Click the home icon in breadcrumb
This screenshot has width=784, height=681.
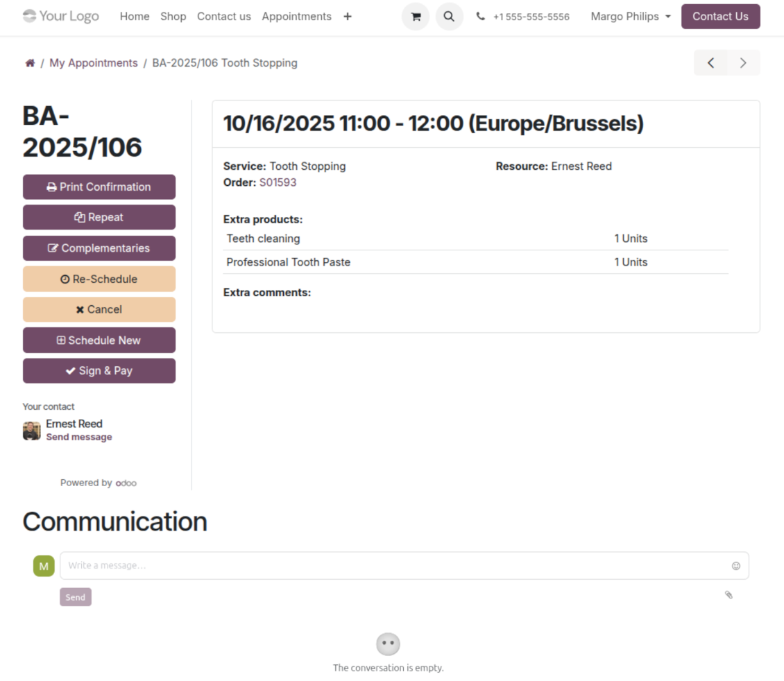[30, 63]
